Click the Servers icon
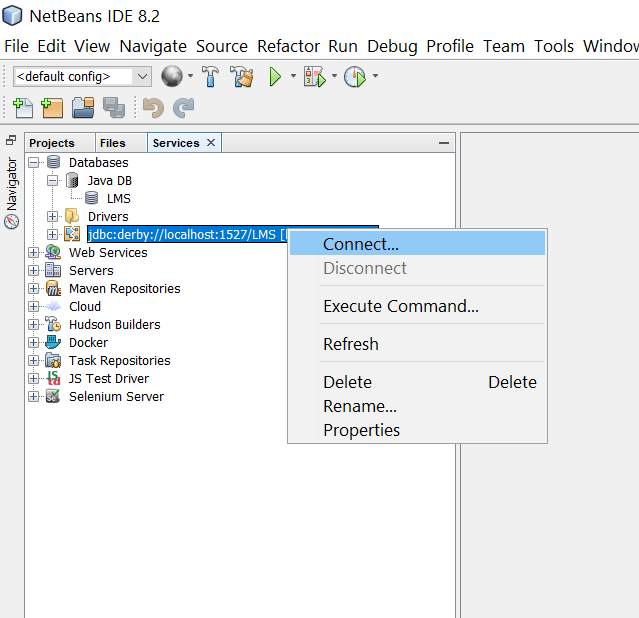Image resolution: width=639 pixels, height=618 pixels. point(53,270)
